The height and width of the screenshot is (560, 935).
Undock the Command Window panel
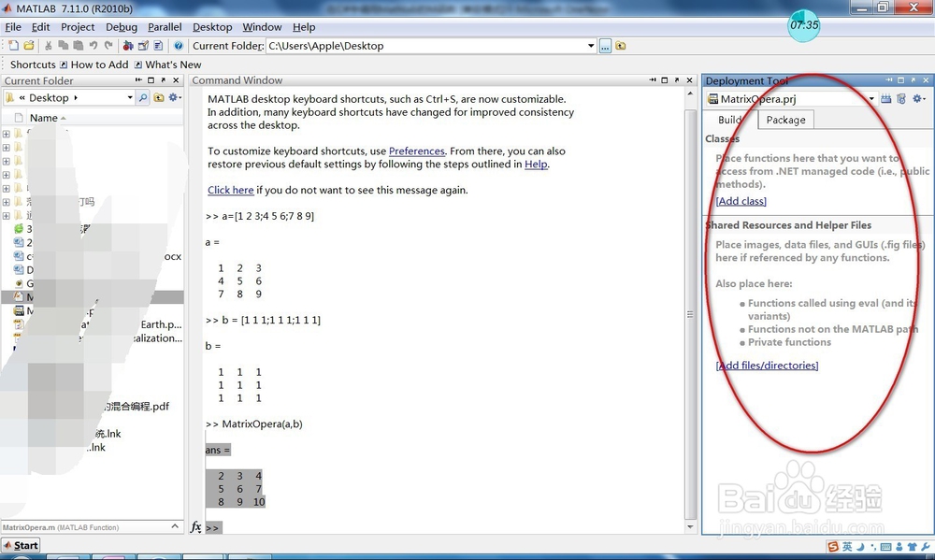677,79
